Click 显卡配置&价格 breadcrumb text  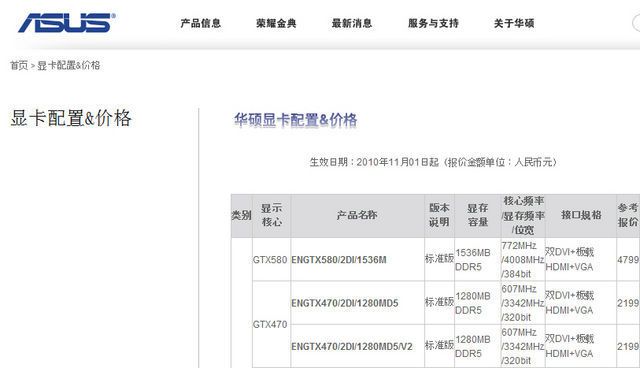[x=69, y=65]
